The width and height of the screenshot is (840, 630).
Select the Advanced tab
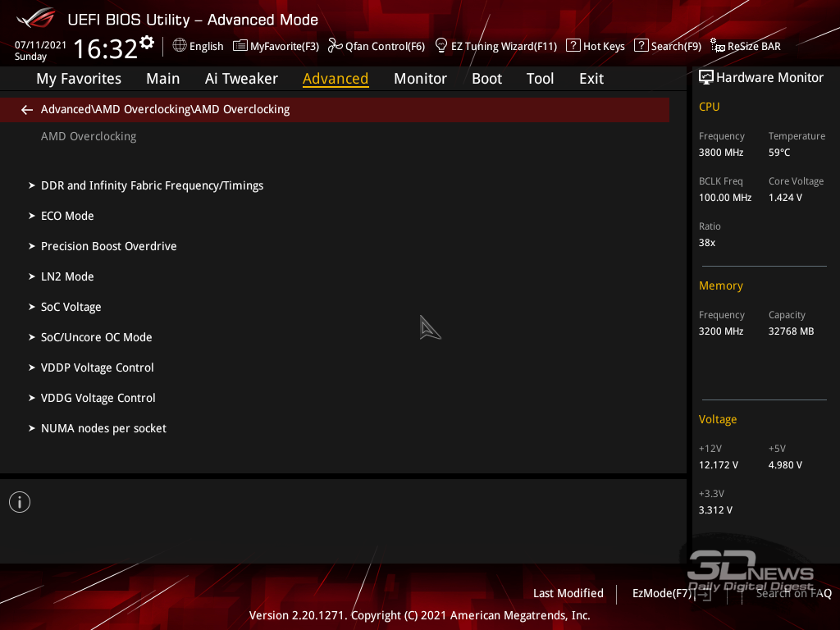[x=336, y=79]
